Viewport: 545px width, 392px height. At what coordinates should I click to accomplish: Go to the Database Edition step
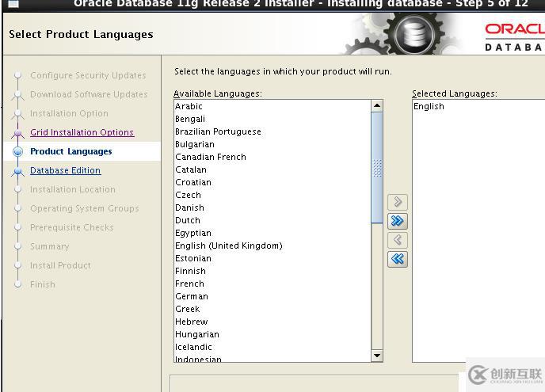click(65, 170)
